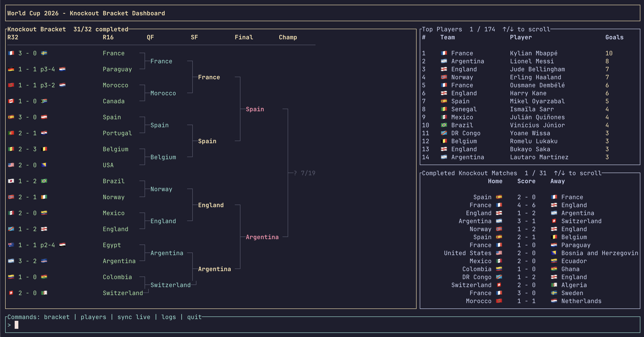Click the QF bracket column header
This screenshot has height=337, width=644.
[150, 37]
